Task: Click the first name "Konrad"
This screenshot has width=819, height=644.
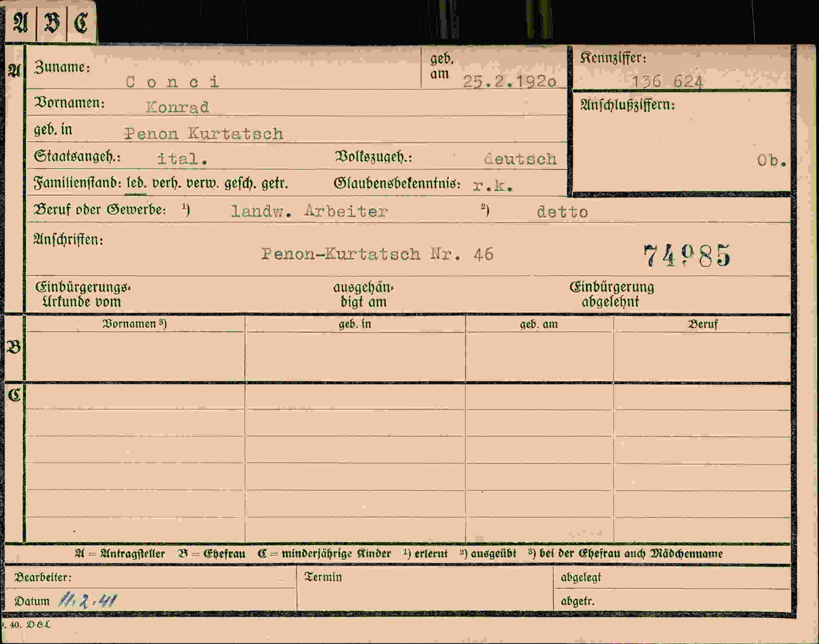Action: [x=177, y=107]
